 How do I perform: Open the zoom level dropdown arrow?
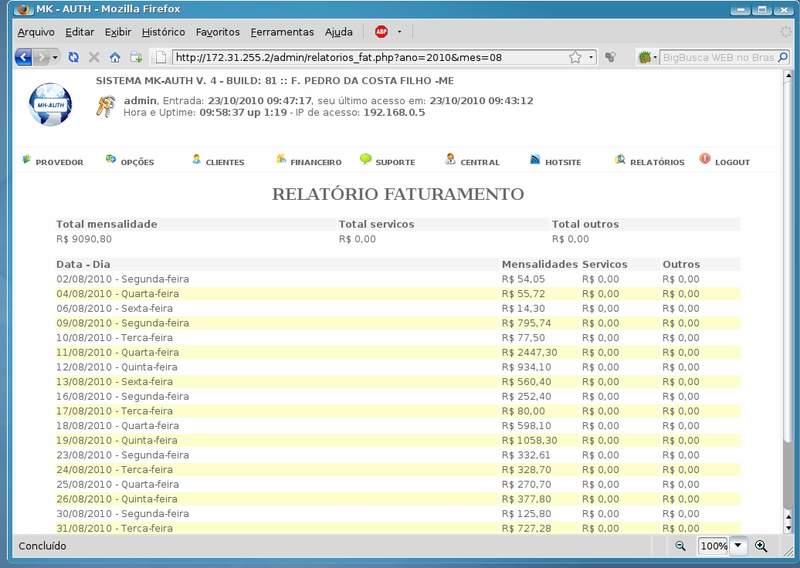[x=738, y=546]
